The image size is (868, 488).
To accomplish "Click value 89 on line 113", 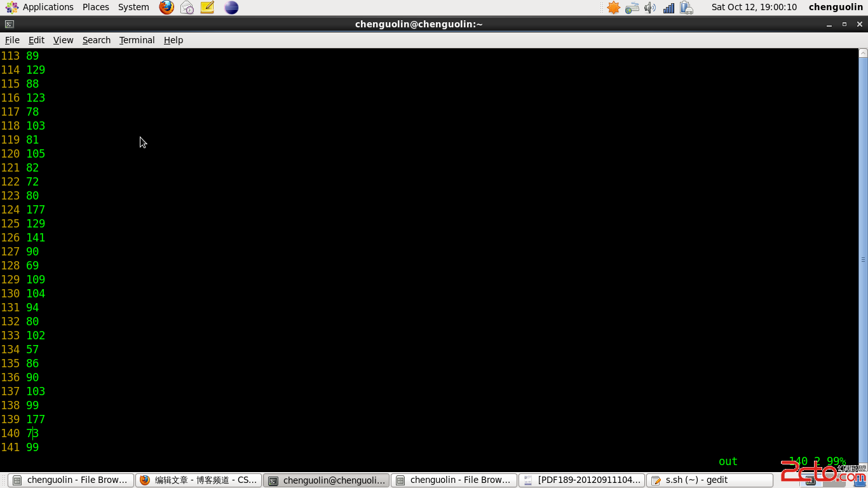I will click(32, 56).
